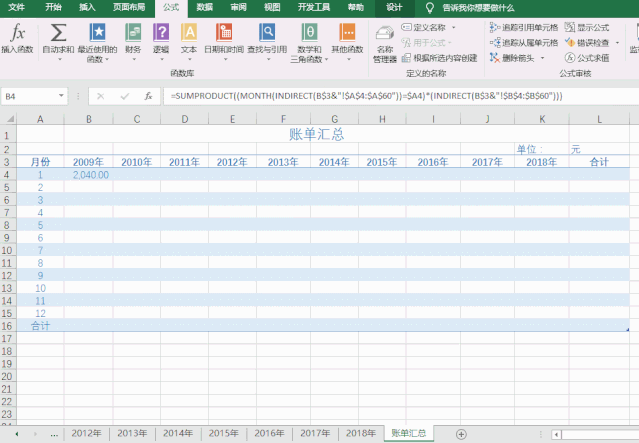Viewport: 639px width, 443px height.
Task: Switch to the Review tab
Action: pos(238,8)
